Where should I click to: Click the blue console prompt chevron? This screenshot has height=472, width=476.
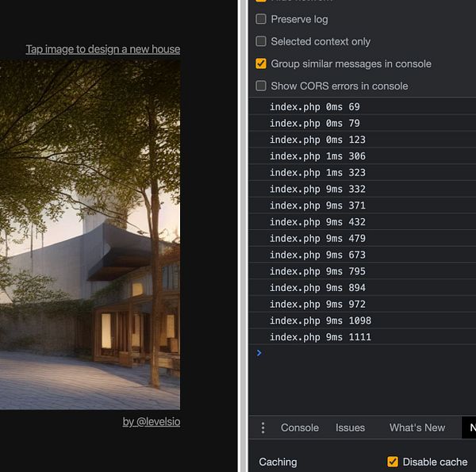pos(259,353)
